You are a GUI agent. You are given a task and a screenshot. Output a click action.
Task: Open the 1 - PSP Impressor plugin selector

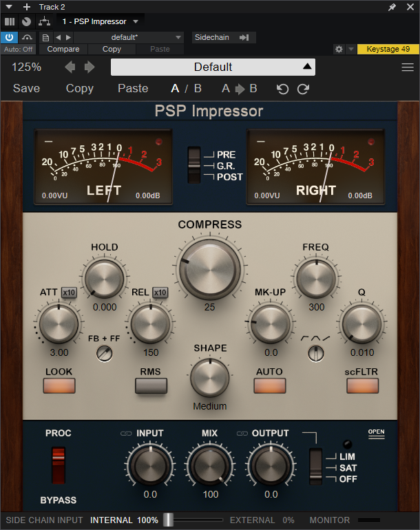click(x=101, y=21)
